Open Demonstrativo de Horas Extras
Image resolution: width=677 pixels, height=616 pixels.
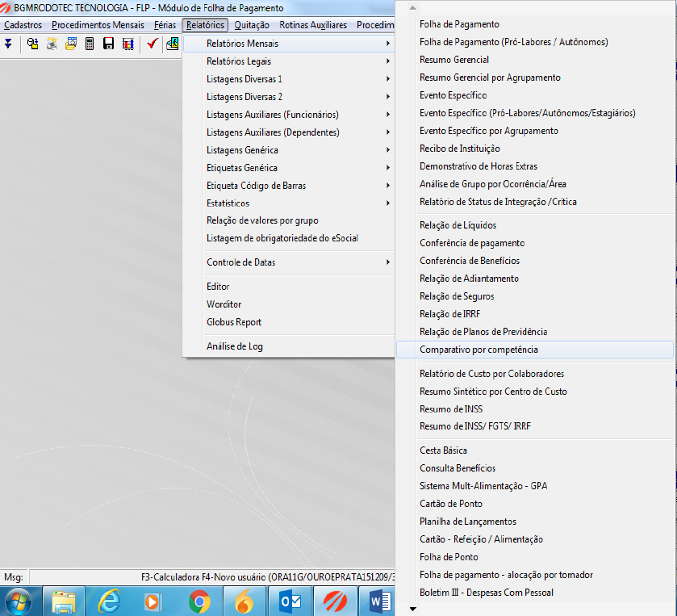pos(478,166)
